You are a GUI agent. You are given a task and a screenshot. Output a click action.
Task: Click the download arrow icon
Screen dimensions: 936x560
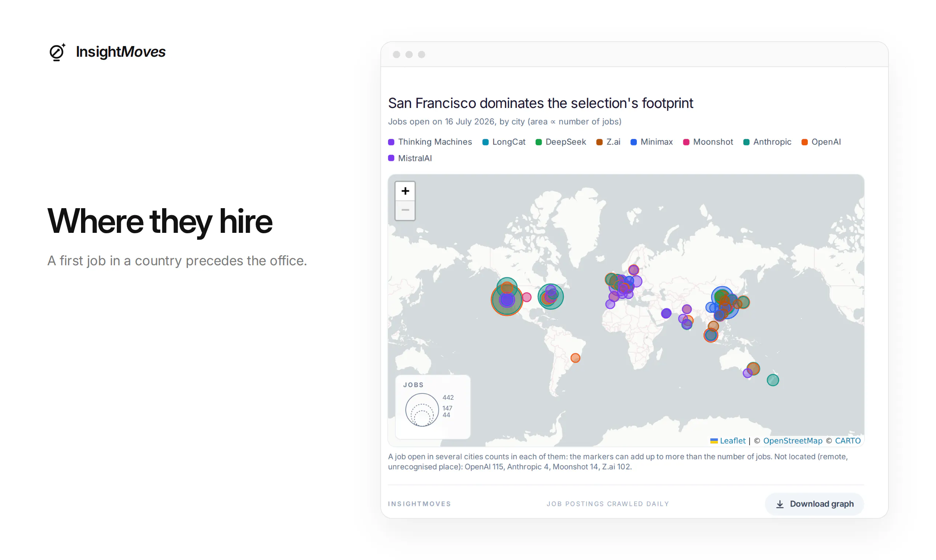(x=780, y=504)
